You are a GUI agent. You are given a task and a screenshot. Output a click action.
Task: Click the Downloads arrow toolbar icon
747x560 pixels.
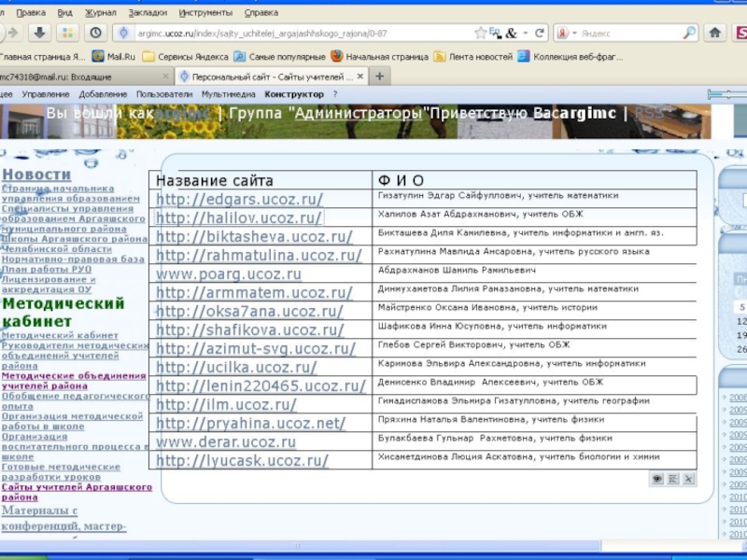(39, 33)
